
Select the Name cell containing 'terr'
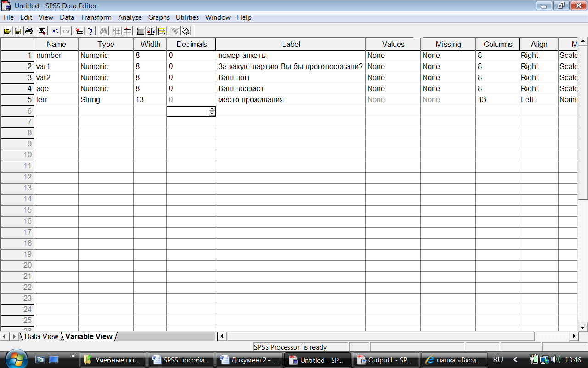pos(56,100)
